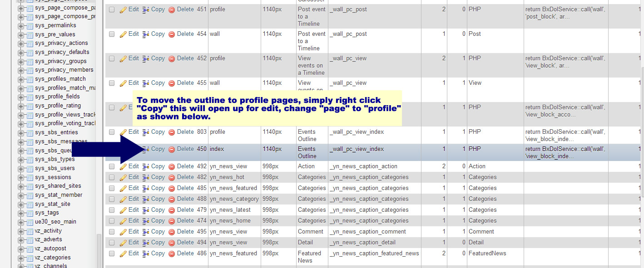Open the ue30_seo_main table

click(x=55, y=222)
